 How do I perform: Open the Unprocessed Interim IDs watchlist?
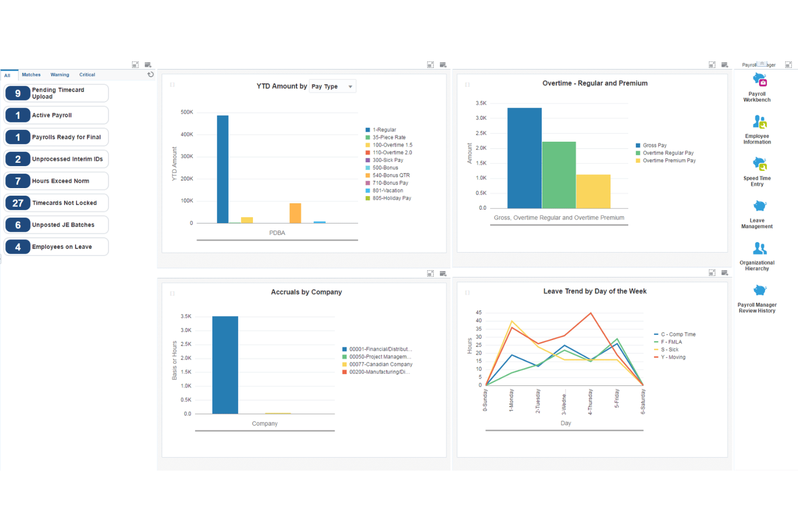tap(57, 159)
